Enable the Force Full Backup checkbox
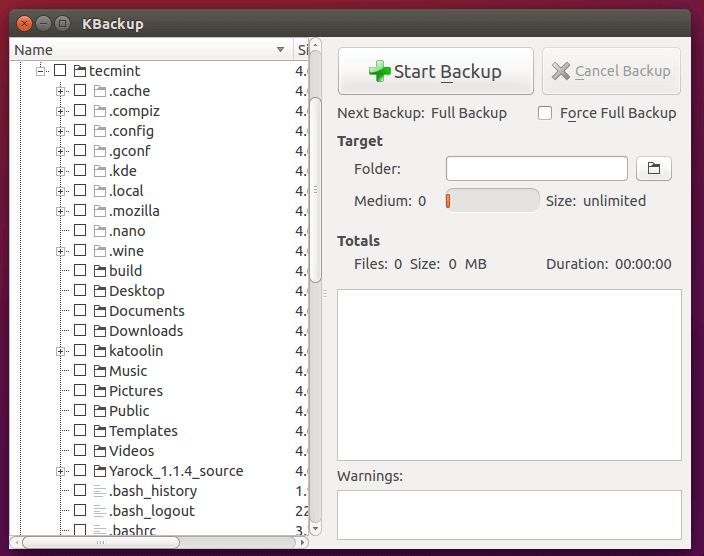The image size is (704, 556). point(545,113)
